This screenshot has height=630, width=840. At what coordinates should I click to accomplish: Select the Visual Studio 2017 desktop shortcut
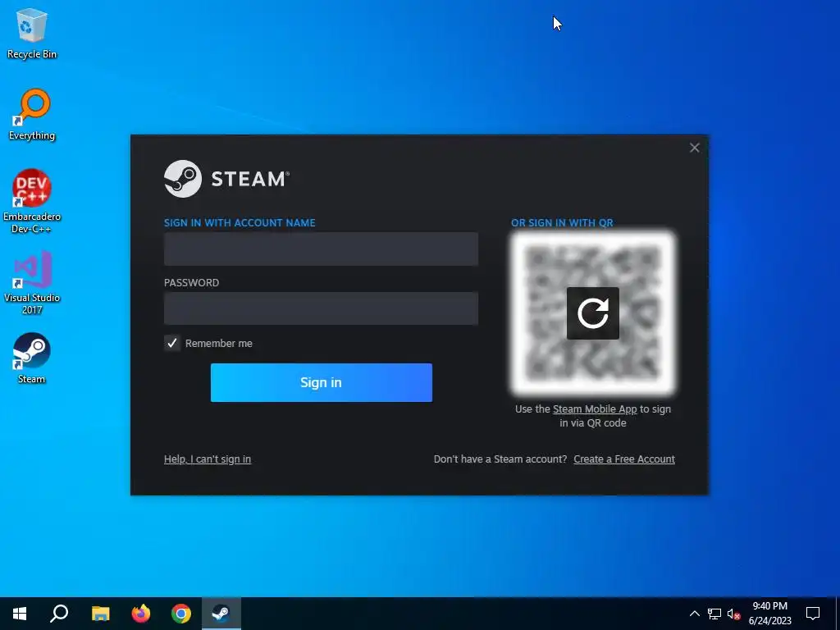[32, 283]
